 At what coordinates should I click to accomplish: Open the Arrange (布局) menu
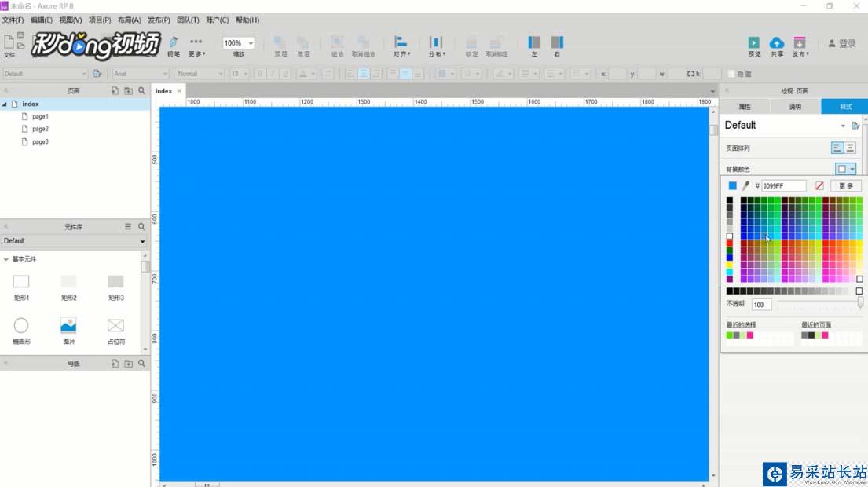129,20
